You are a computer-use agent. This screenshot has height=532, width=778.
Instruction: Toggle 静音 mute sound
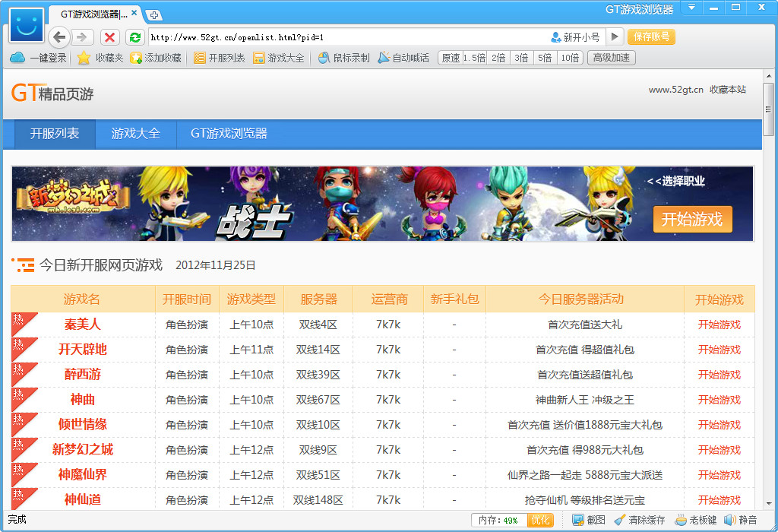tap(740, 520)
